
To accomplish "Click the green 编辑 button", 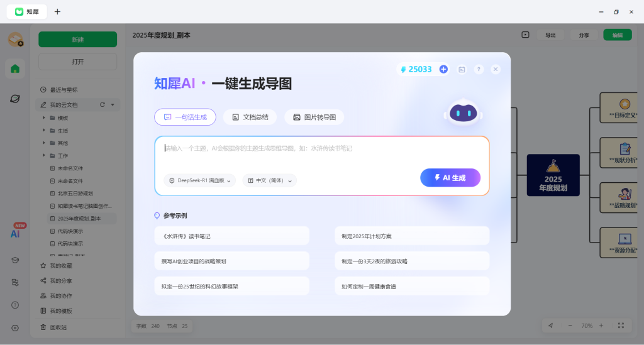I will [618, 35].
